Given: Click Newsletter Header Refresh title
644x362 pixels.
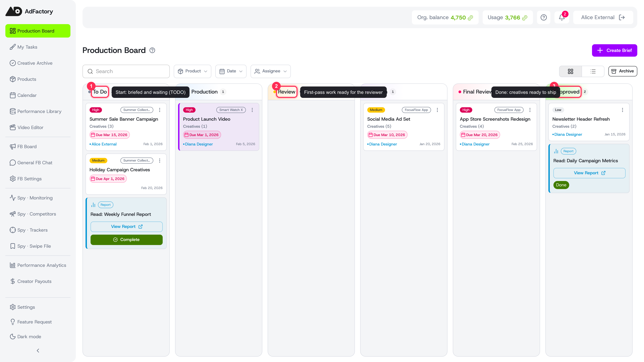Looking at the screenshot, I should pos(581,119).
